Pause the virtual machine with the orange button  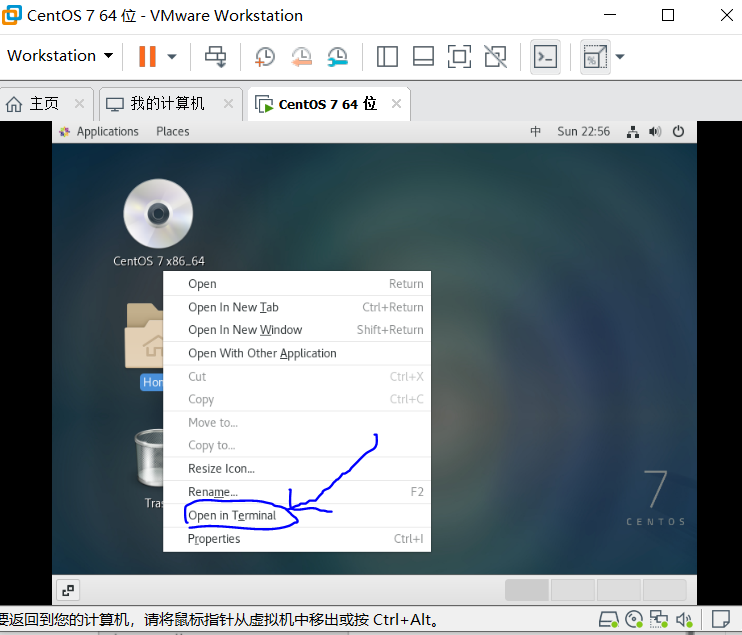147,56
